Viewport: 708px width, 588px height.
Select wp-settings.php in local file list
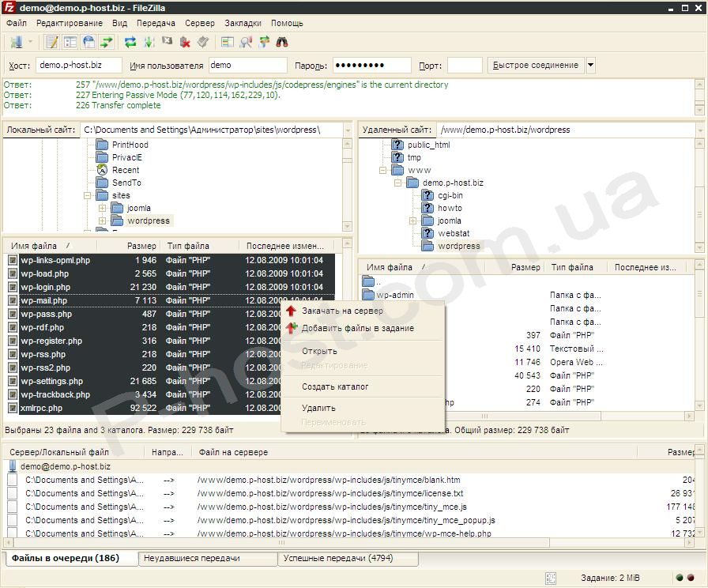pos(170,381)
